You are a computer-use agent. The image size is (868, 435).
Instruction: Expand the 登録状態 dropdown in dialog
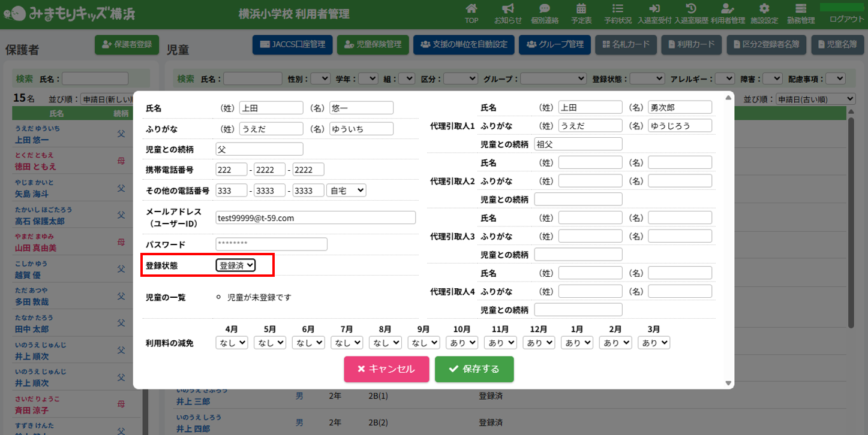[236, 265]
